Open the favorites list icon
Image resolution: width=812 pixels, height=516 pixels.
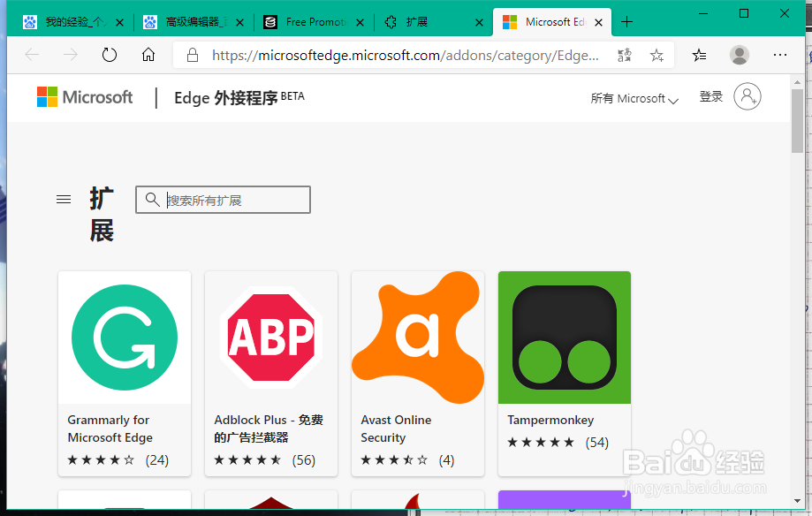click(699, 55)
